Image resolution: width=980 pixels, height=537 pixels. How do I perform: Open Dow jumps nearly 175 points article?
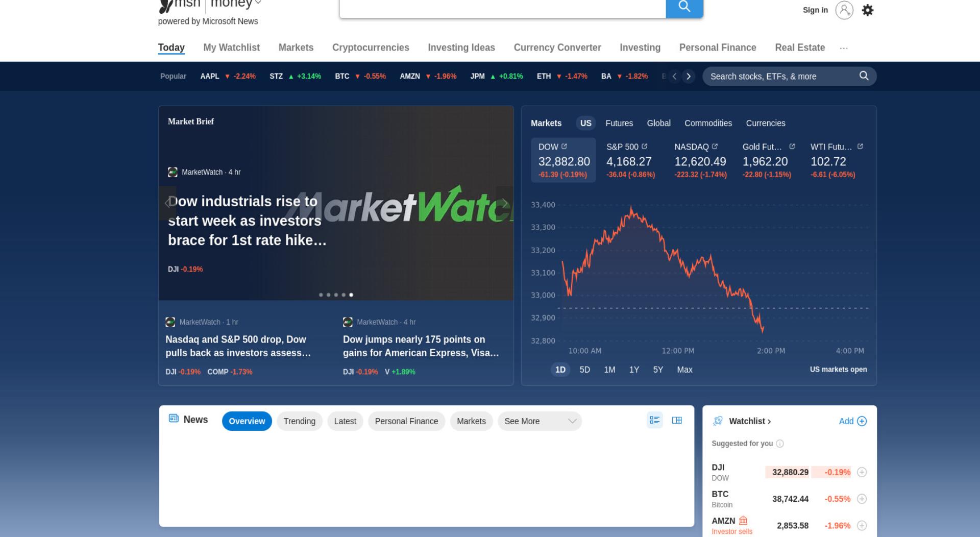coord(421,346)
